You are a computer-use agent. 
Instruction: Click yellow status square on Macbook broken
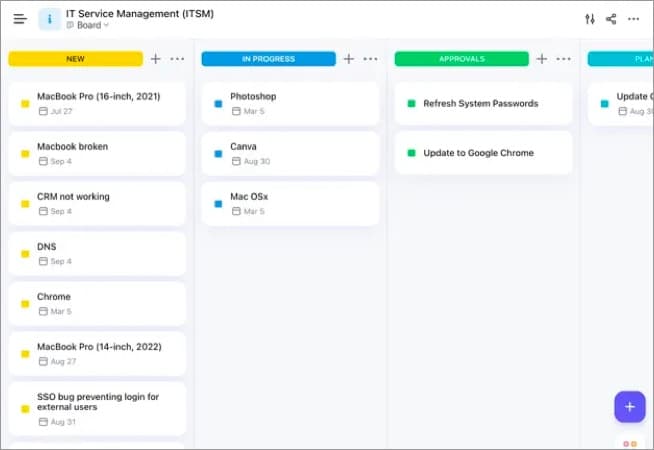25,154
